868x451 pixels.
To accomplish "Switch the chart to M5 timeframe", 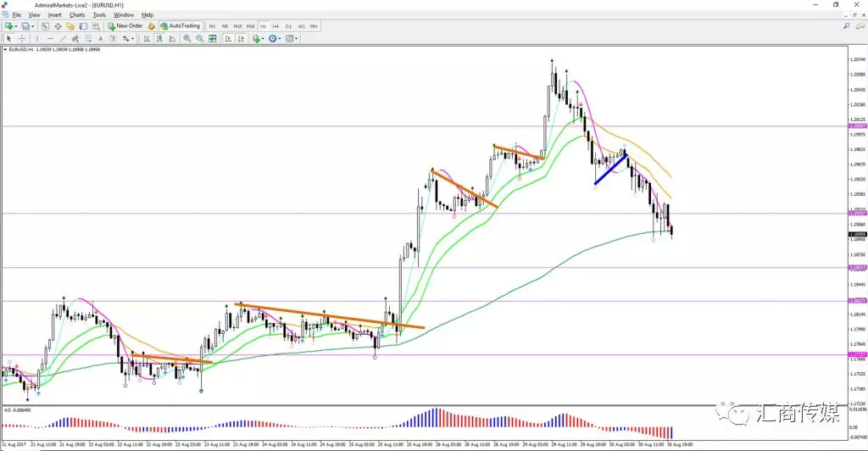I will [225, 26].
